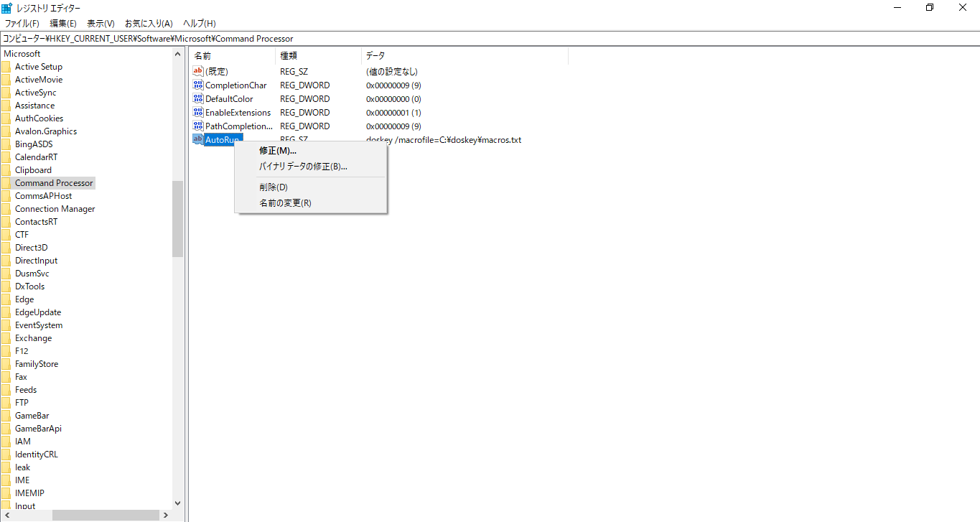Select the DxTools key
980x522 pixels.
pyautogui.click(x=29, y=286)
